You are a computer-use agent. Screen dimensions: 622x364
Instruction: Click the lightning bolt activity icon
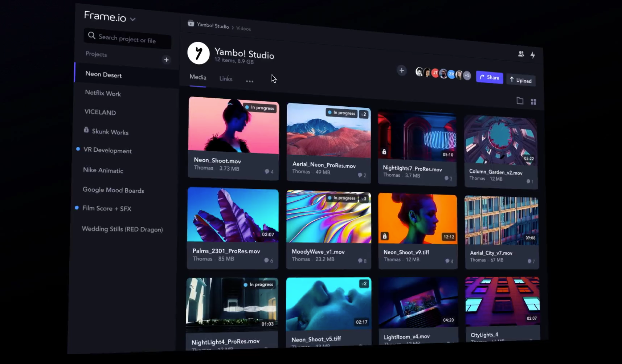point(533,55)
